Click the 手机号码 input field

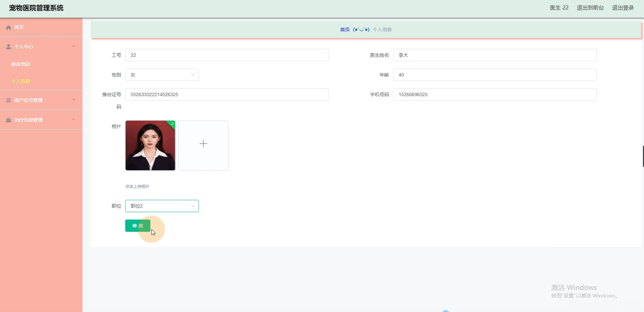click(495, 94)
